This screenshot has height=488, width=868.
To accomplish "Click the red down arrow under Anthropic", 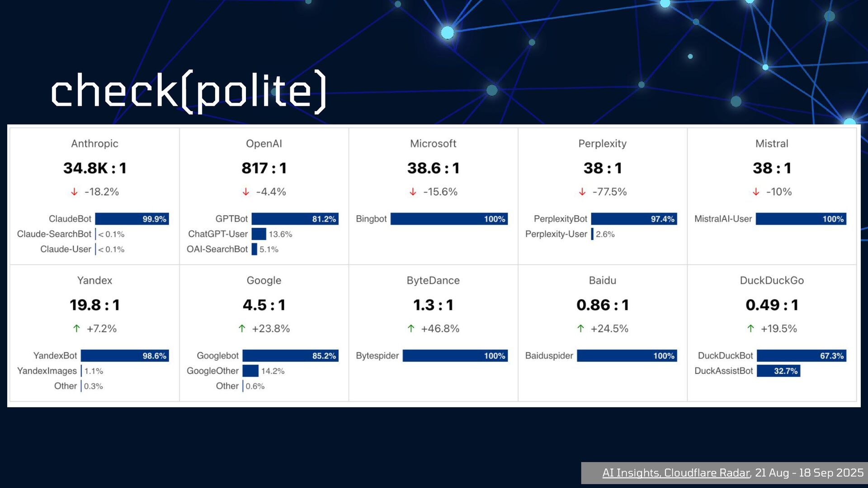I will (74, 192).
